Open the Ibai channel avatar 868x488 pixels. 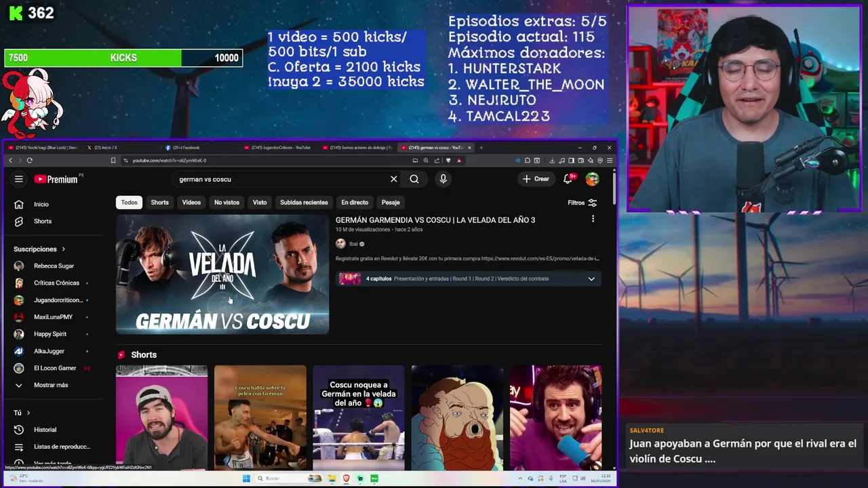340,244
